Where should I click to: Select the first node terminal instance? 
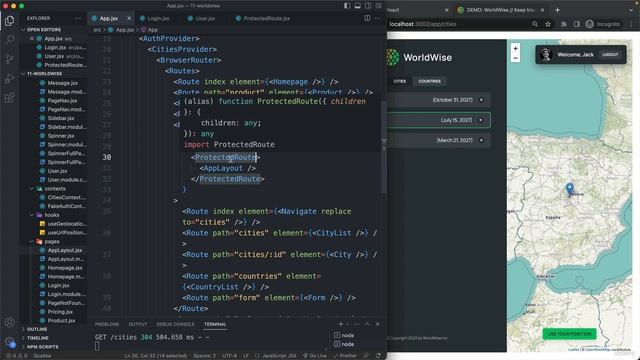(344, 335)
